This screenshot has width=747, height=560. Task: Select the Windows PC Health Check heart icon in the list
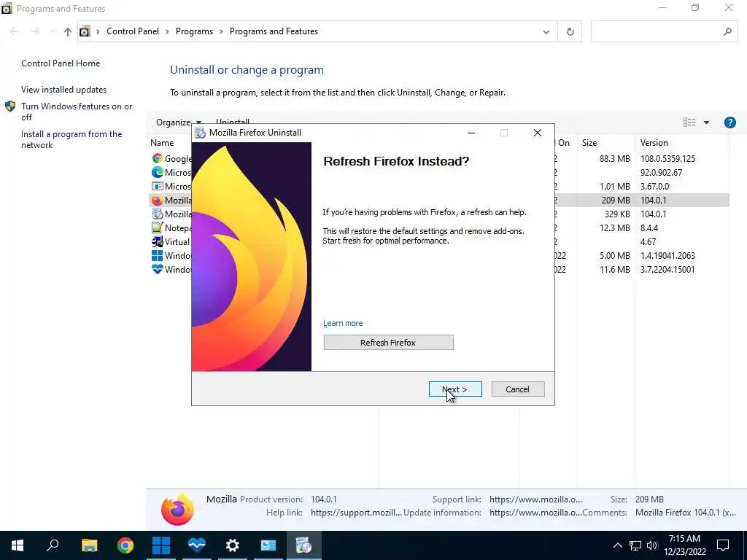point(157,269)
